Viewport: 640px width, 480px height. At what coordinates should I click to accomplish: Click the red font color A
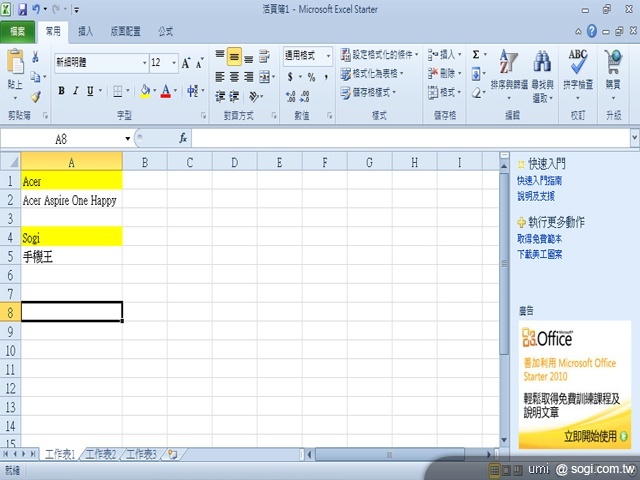click(x=166, y=91)
